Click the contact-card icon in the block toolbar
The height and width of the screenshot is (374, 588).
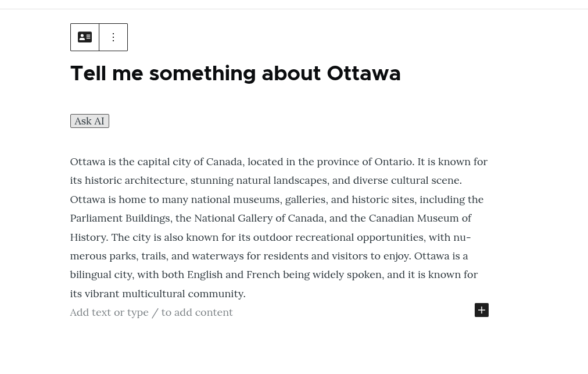pos(85,37)
